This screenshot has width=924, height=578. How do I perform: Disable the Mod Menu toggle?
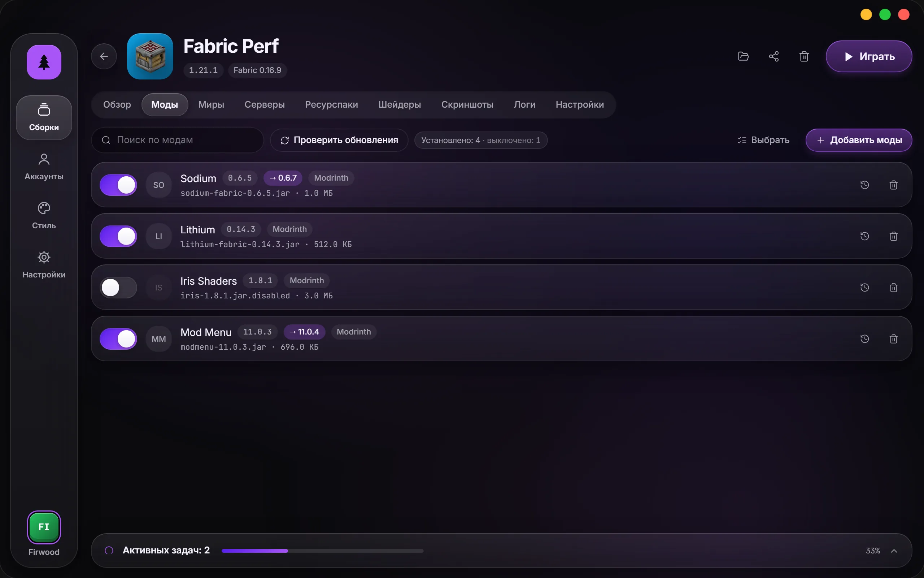(118, 339)
